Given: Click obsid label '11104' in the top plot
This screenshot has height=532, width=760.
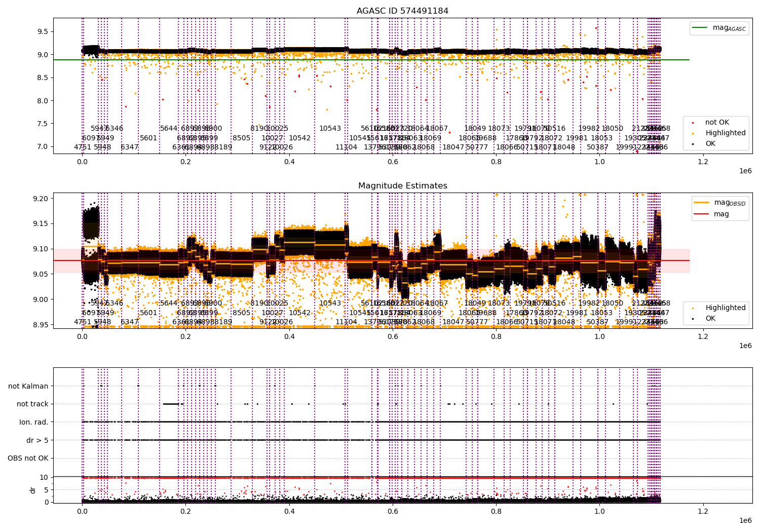Looking at the screenshot, I should pos(346,147).
